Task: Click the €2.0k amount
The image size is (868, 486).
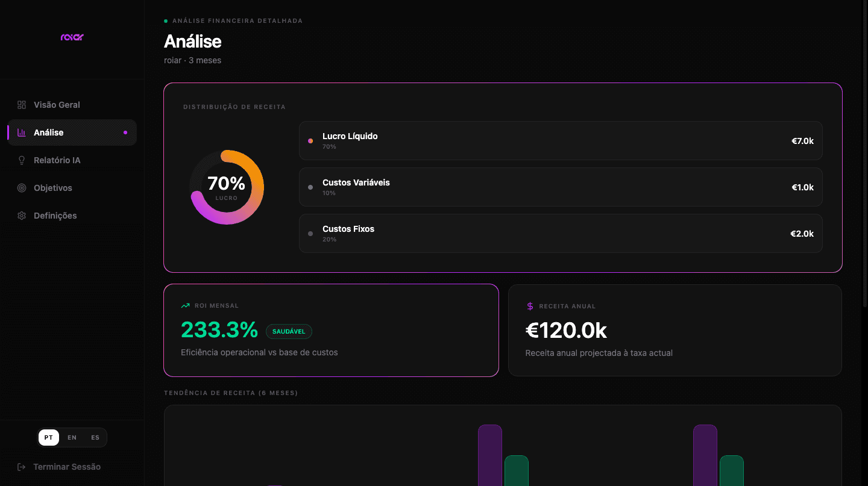Action: [x=802, y=234]
